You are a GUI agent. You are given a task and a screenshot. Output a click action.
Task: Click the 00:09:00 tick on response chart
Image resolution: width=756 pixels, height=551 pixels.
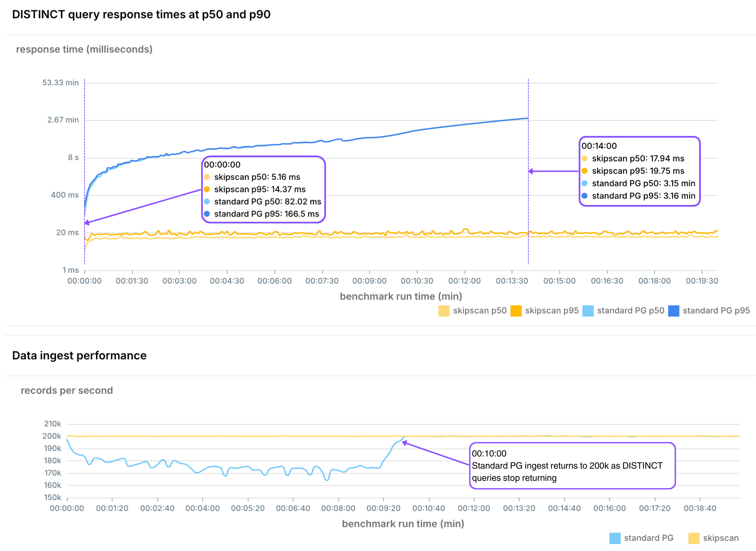click(x=369, y=281)
